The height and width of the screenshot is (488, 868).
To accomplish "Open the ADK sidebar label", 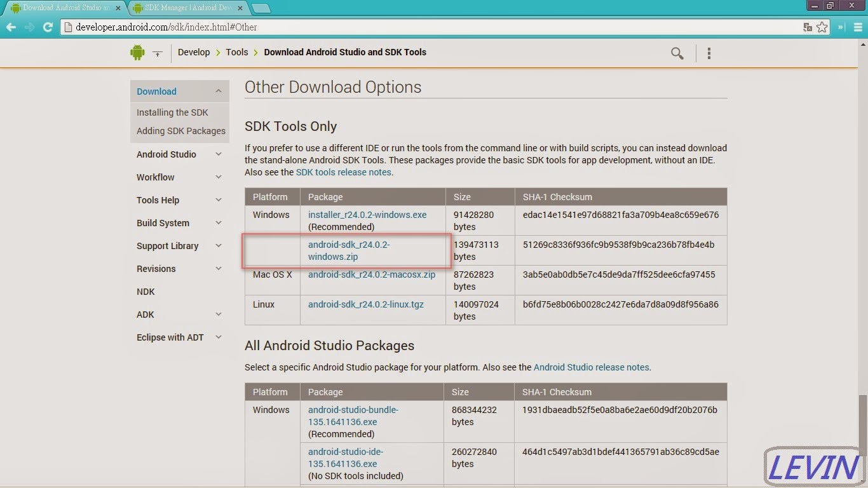I will pyautogui.click(x=146, y=315).
